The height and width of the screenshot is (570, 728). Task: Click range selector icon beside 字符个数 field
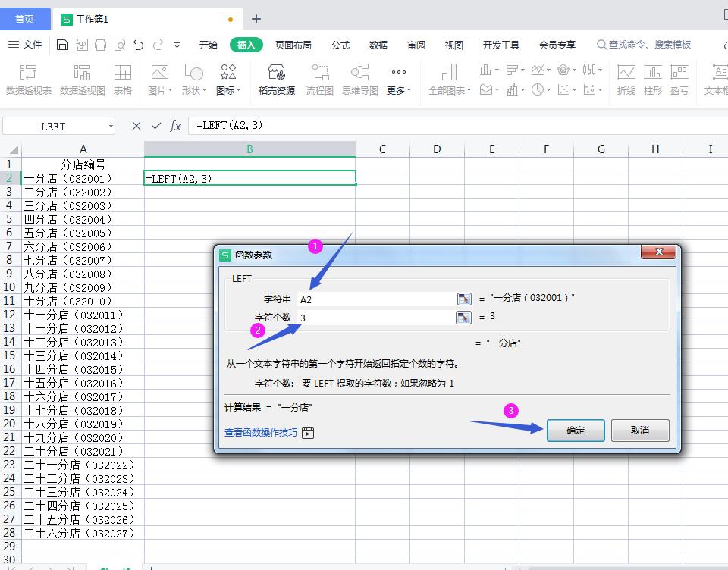(x=464, y=318)
